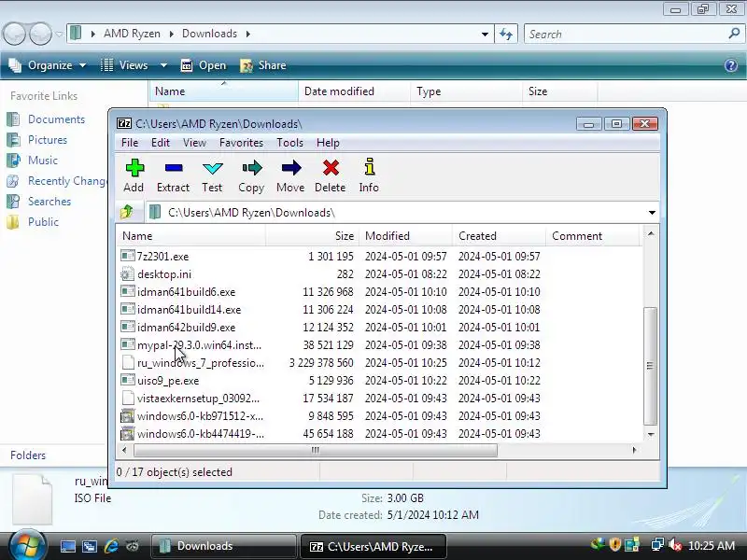Click the security shield tray icon
Viewport: 747px width, 560px height.
tap(615, 545)
